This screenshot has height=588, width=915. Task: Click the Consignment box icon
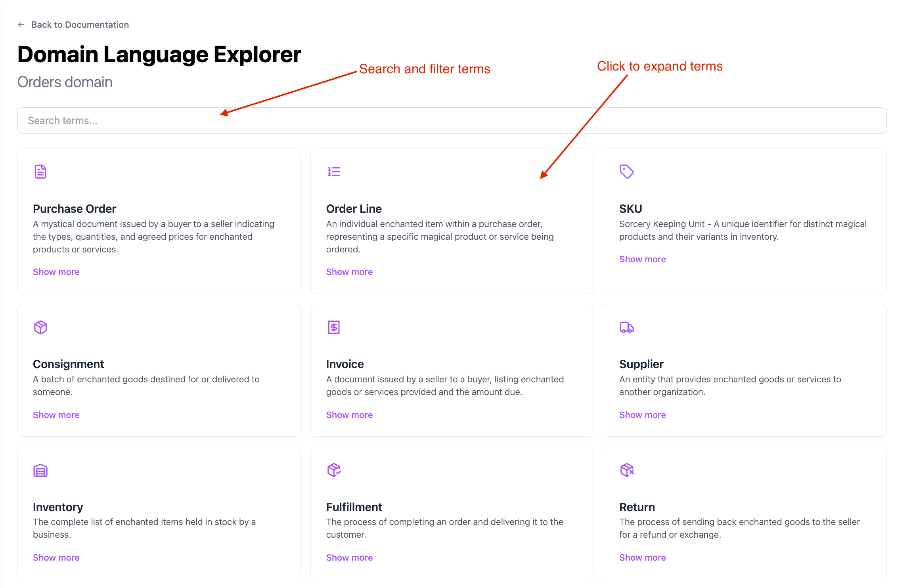40,327
